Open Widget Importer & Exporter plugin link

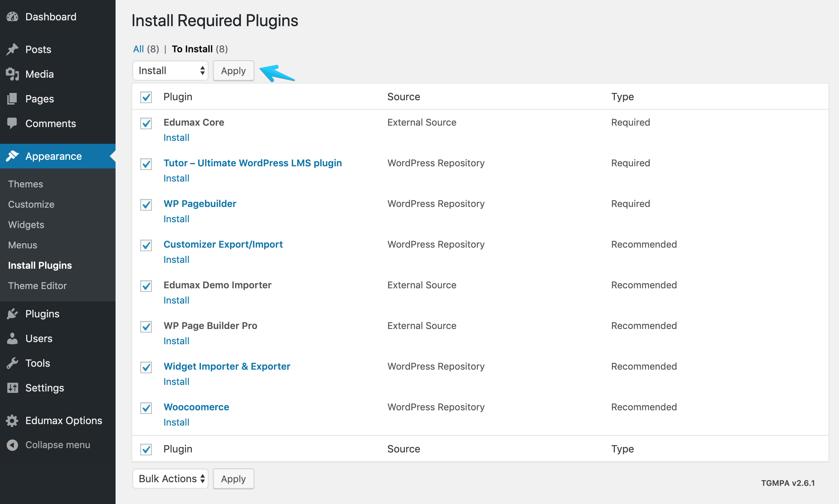pyautogui.click(x=227, y=366)
